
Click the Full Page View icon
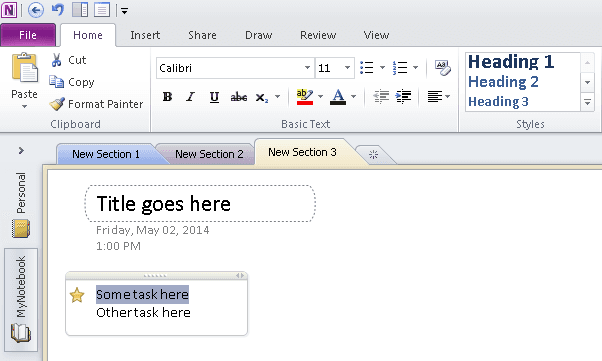pos(102,10)
